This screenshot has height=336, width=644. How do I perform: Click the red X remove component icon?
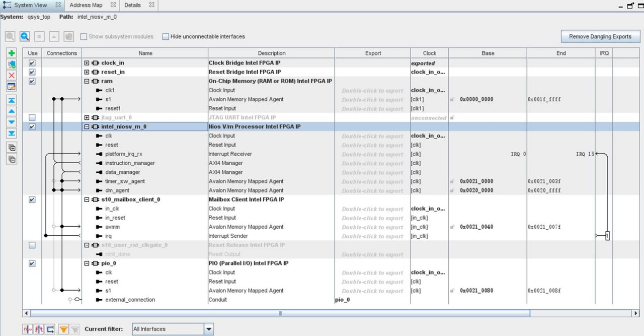point(12,75)
